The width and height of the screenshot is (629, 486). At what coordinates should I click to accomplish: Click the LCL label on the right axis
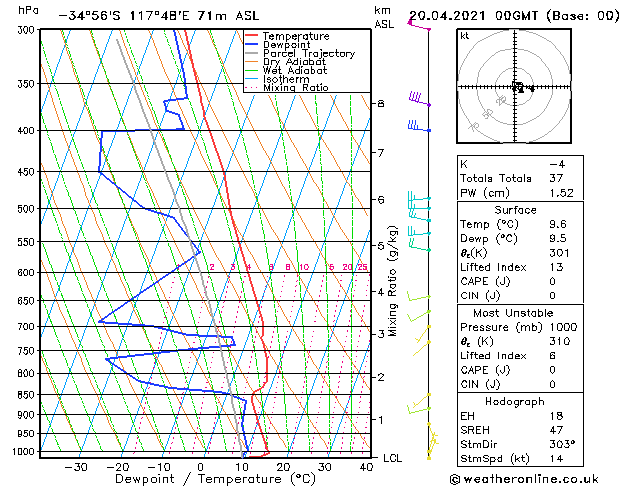(393, 457)
